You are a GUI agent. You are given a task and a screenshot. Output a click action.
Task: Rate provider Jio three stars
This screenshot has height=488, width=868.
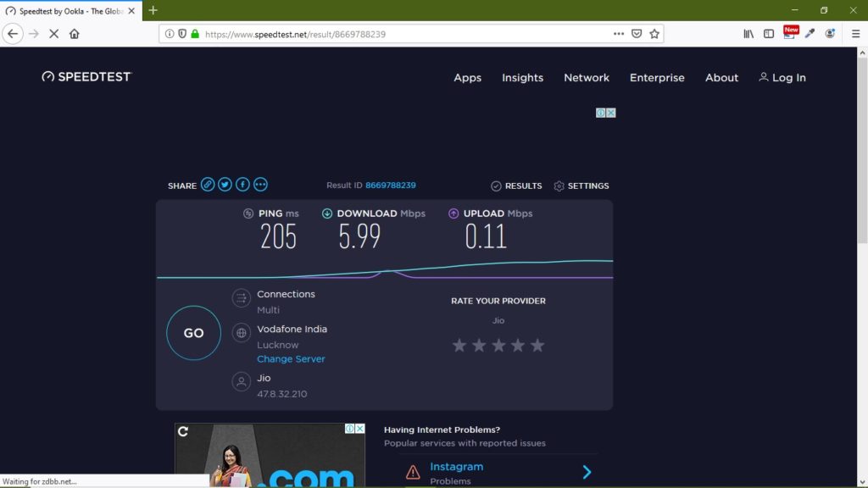(498, 346)
